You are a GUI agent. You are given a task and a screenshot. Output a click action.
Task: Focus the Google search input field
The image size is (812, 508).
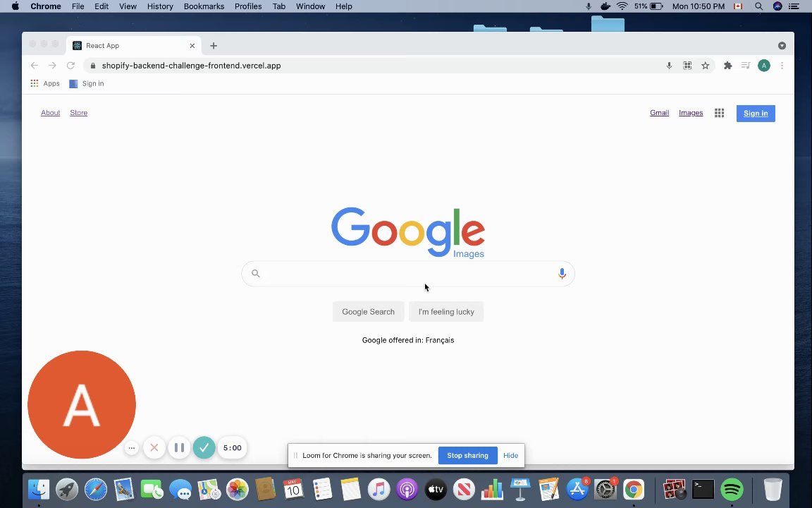pos(408,274)
